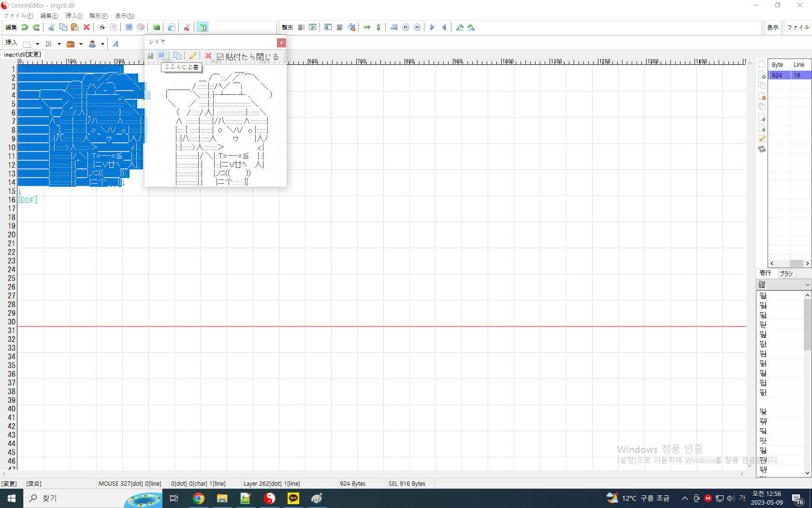Open the 整形 menu in menu bar
Screen dimensions: 812x508
[x=98, y=16]
